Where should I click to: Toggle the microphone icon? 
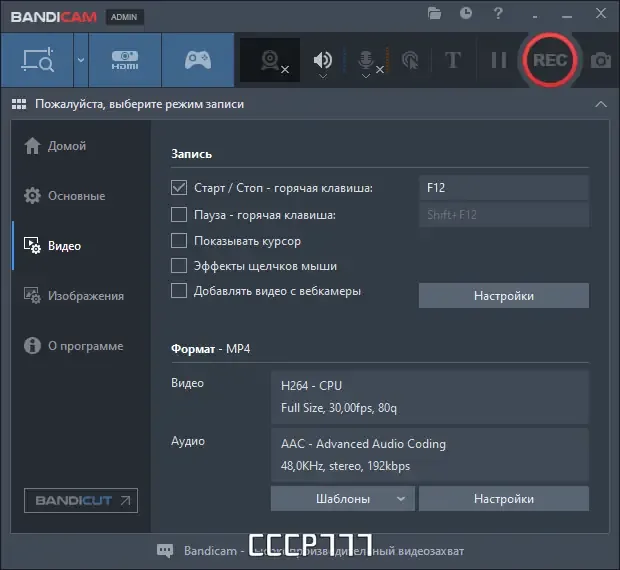click(366, 59)
